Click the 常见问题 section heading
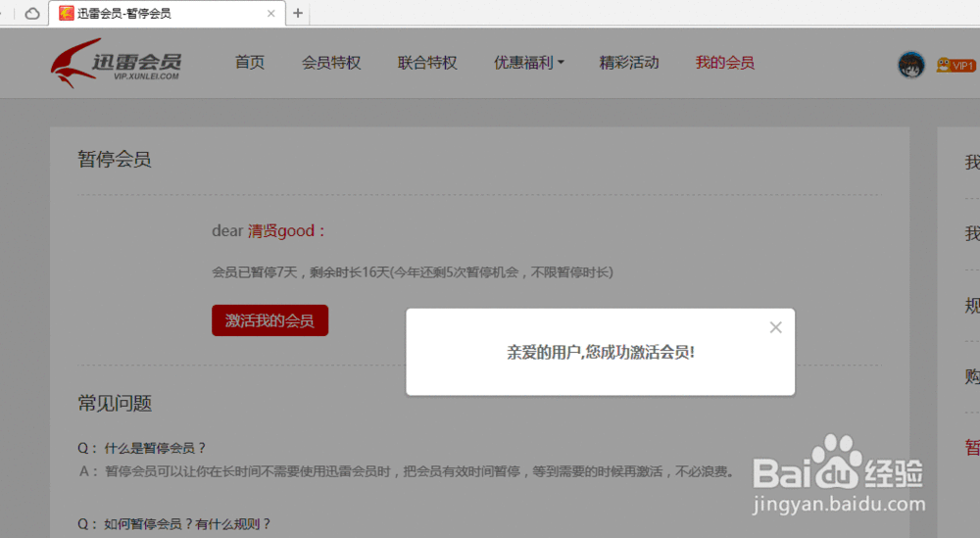This screenshot has width=980, height=538. 115,403
